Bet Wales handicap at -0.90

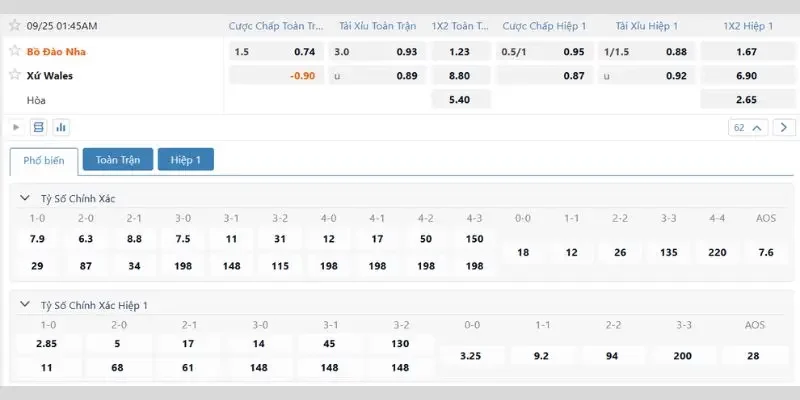point(277,76)
